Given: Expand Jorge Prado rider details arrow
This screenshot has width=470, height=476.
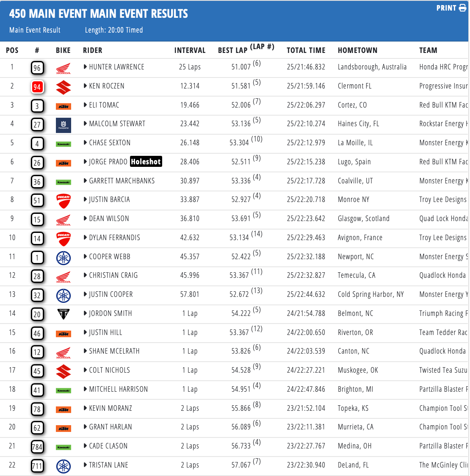Looking at the screenshot, I should [x=85, y=162].
